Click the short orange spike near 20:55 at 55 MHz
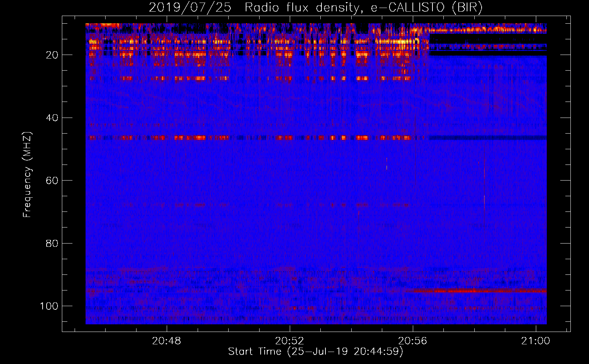 click(x=387, y=164)
